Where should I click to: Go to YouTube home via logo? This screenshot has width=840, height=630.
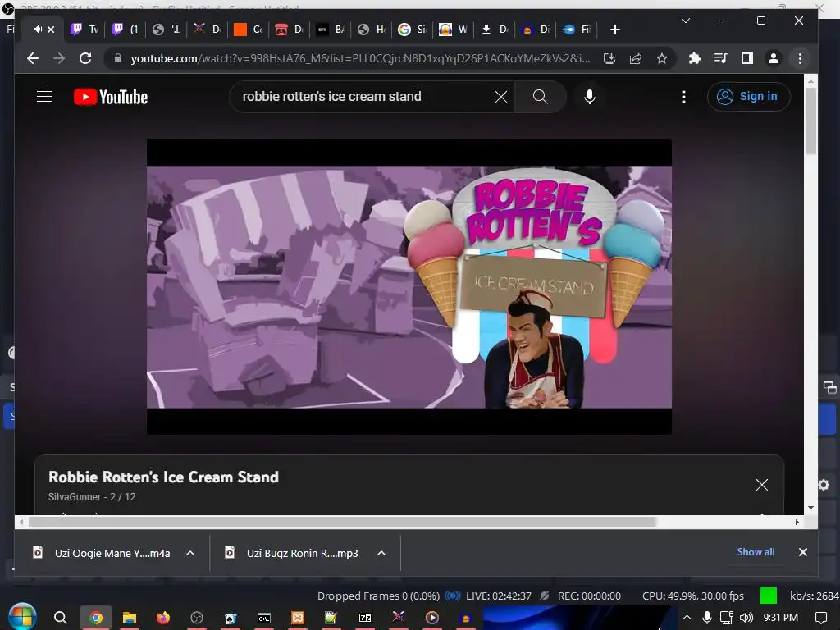click(x=111, y=97)
